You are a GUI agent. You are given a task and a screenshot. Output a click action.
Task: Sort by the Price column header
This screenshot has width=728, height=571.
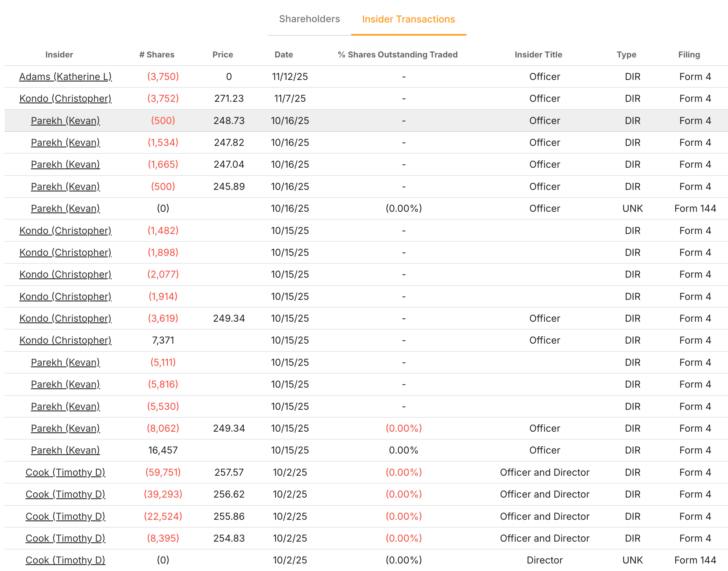point(223,54)
